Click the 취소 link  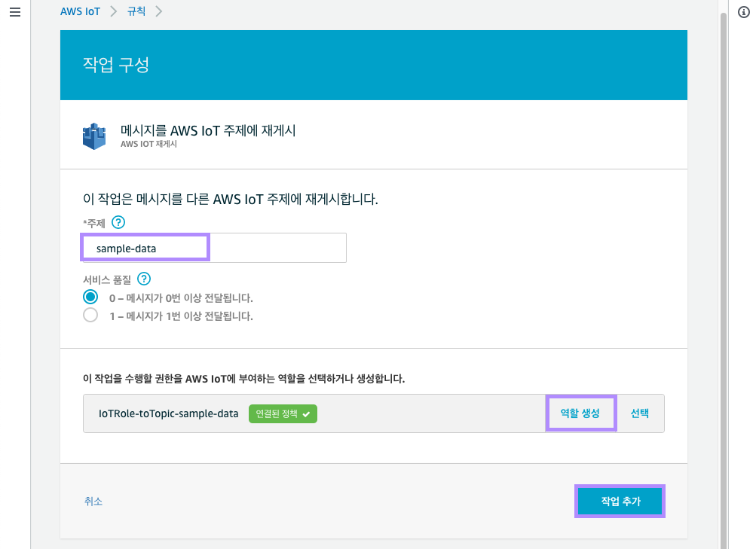93,502
